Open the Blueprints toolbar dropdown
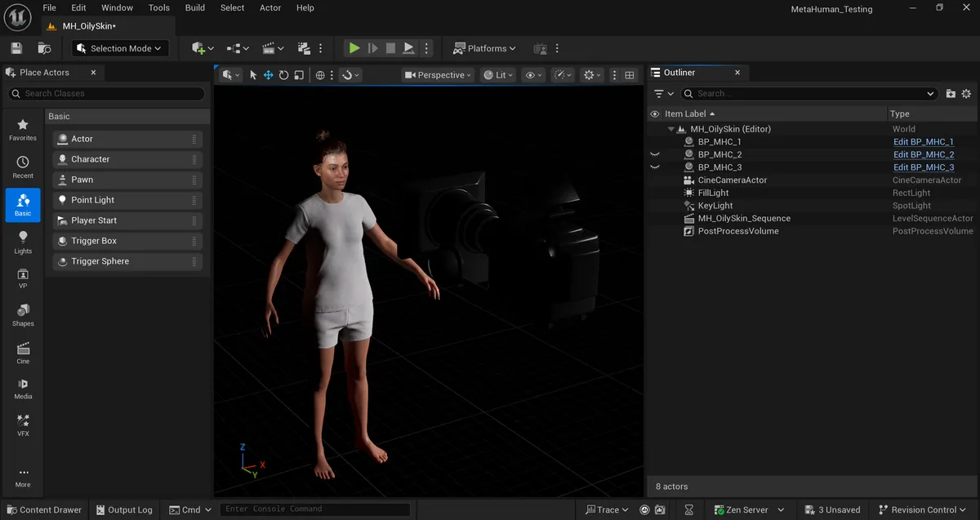Image resolution: width=980 pixels, height=520 pixels. click(x=238, y=48)
